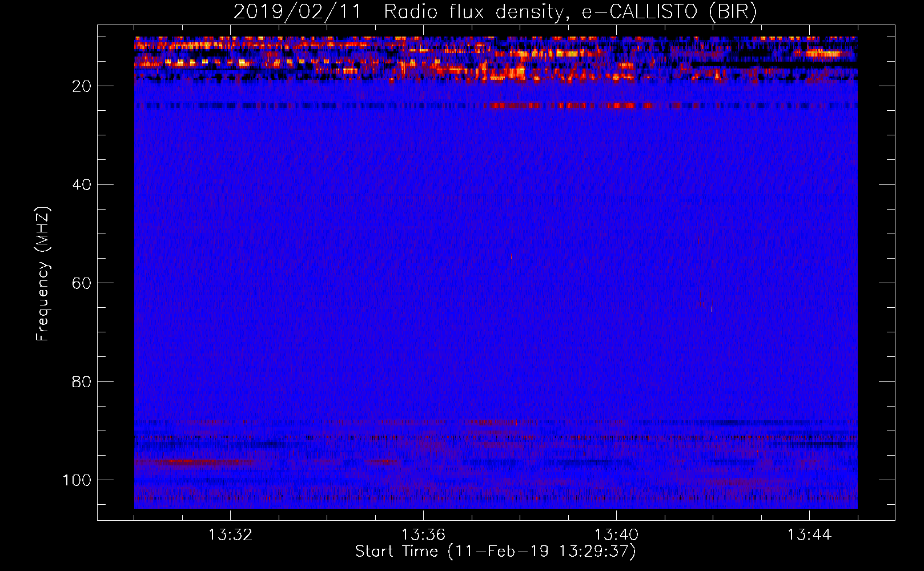Click the 'Start Time (11-Feb-19 13:29:37)' axis label
The height and width of the screenshot is (571, 924).
[495, 552]
